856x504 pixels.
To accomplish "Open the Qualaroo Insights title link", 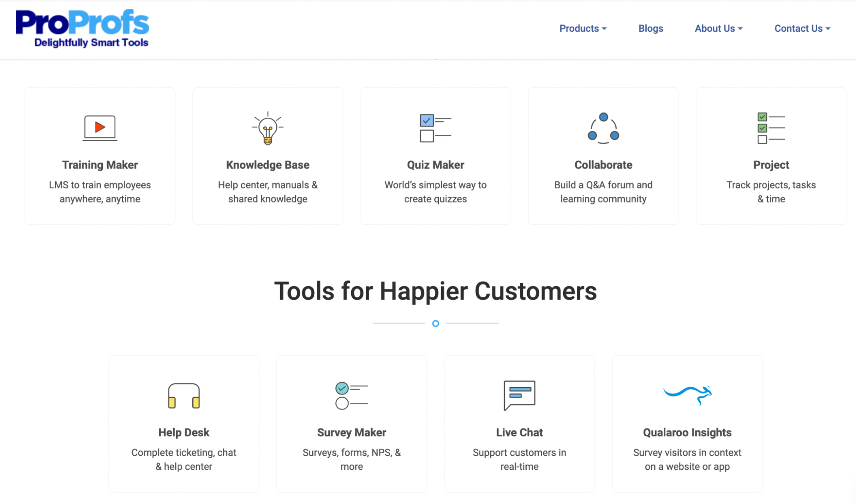I will [687, 433].
